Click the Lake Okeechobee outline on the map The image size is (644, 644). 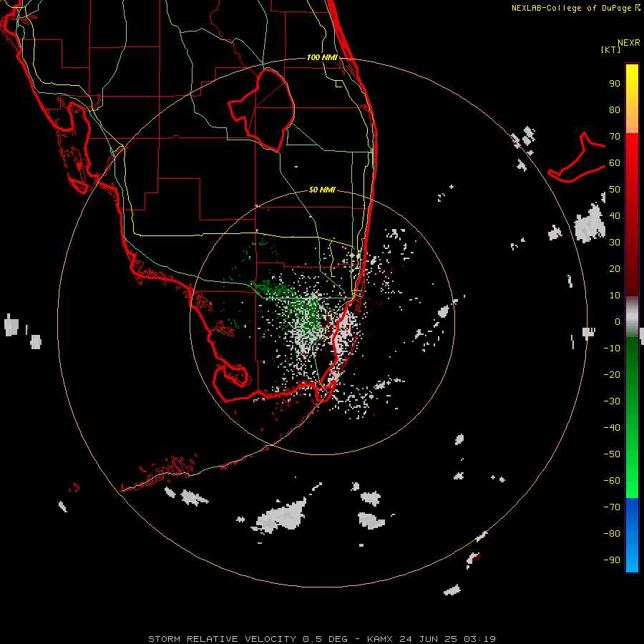click(262, 109)
